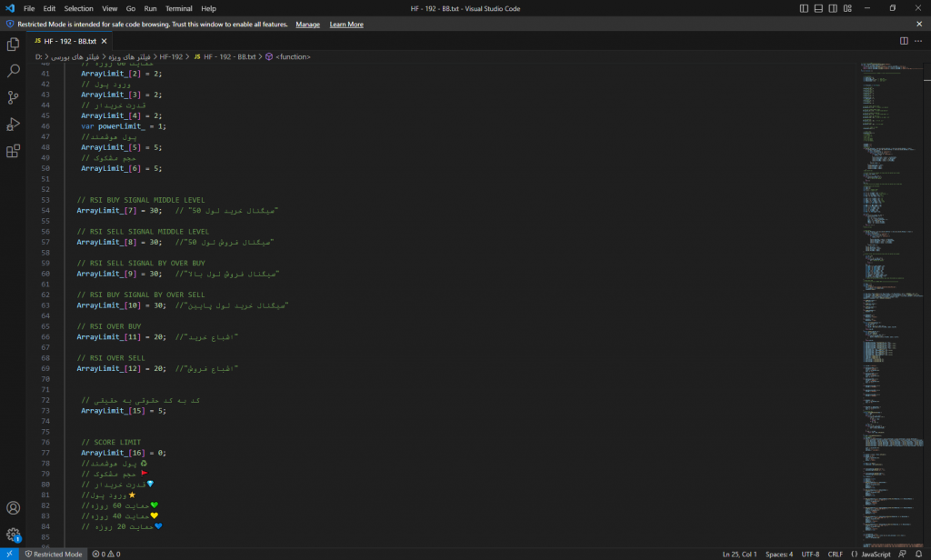Toggle the Panel layout button
Viewport: 931px width, 560px height.
(x=819, y=8)
